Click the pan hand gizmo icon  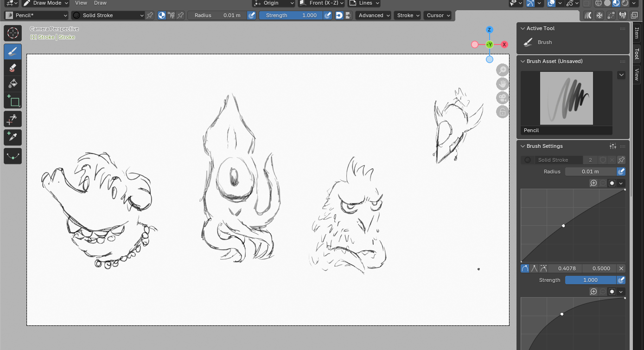point(503,84)
